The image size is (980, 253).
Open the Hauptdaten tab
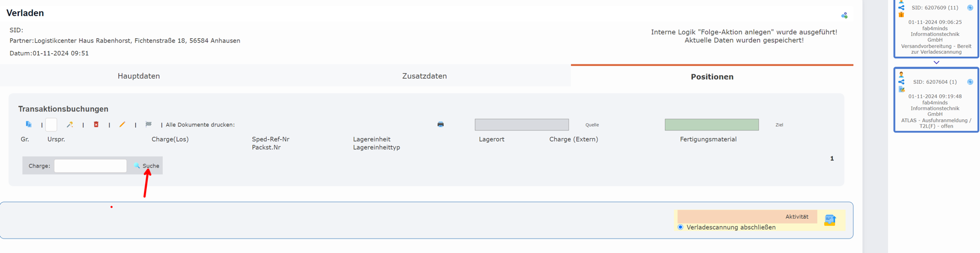(x=139, y=76)
